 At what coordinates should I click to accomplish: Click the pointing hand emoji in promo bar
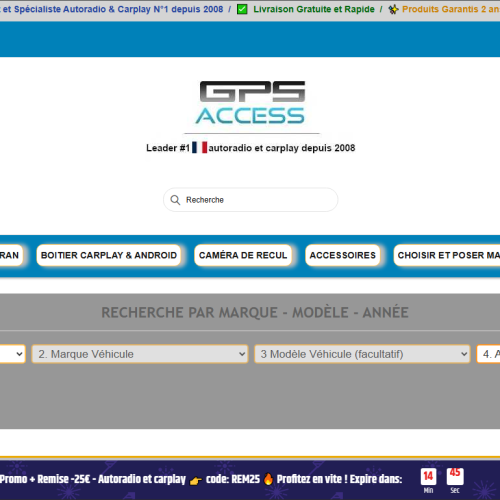pos(196,481)
